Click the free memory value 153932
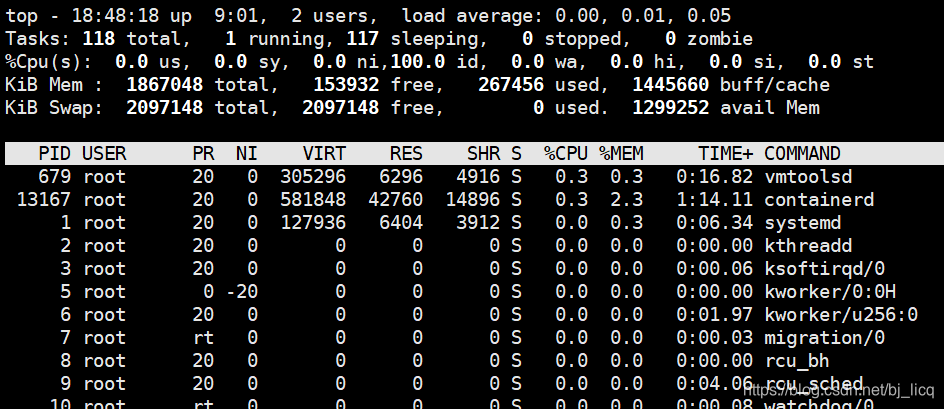944x409 pixels. tap(346, 84)
